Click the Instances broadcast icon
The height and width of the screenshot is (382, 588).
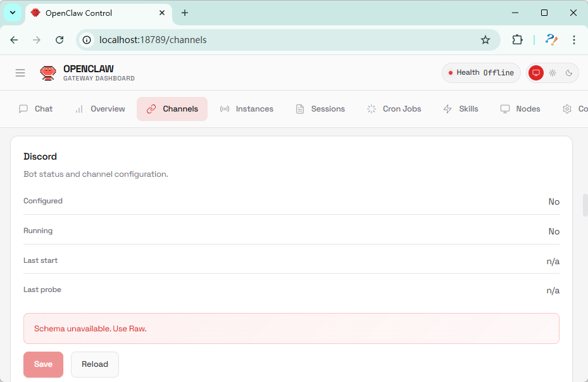pos(225,109)
